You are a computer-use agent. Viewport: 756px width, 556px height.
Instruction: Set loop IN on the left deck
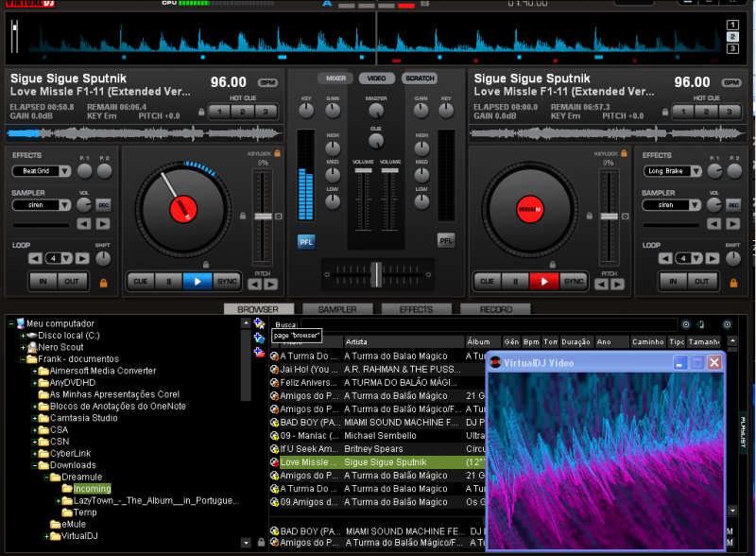coord(43,282)
